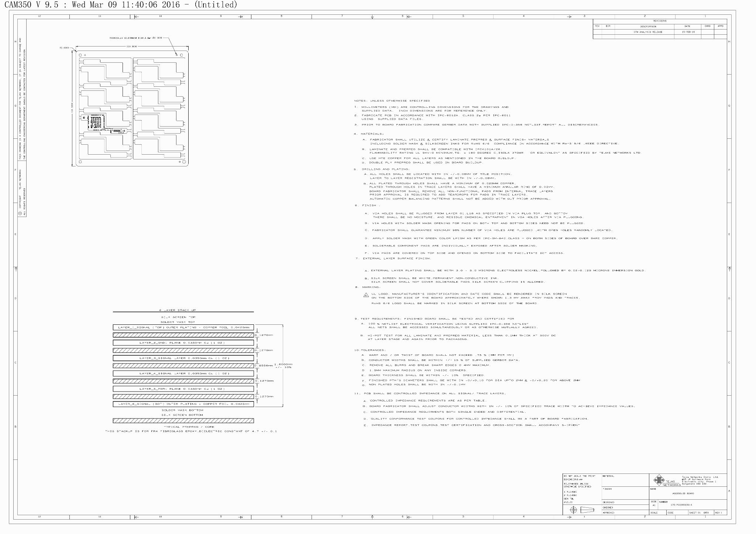
Task: Click '7. EXTERNAL LAYER SURFACE FINISH' heading
Action: point(393,258)
